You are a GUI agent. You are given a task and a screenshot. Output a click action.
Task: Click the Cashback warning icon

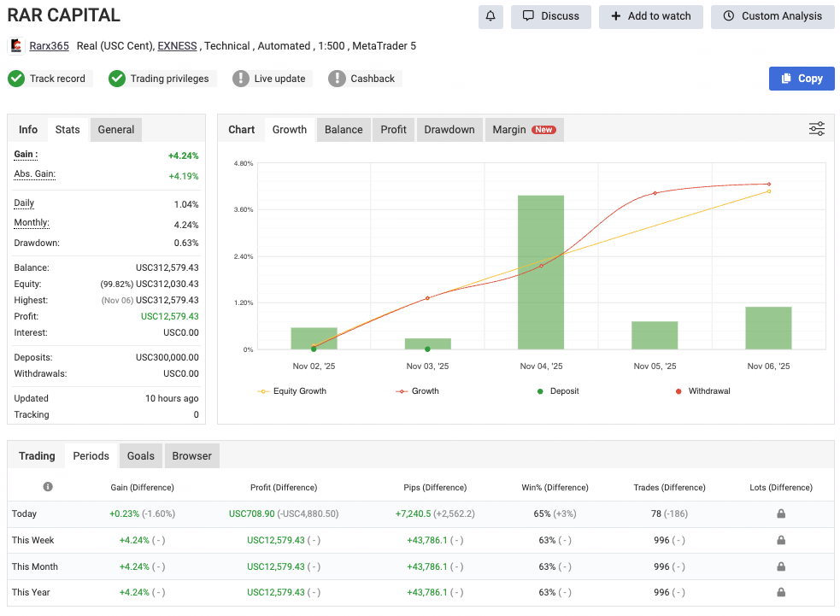tap(338, 79)
